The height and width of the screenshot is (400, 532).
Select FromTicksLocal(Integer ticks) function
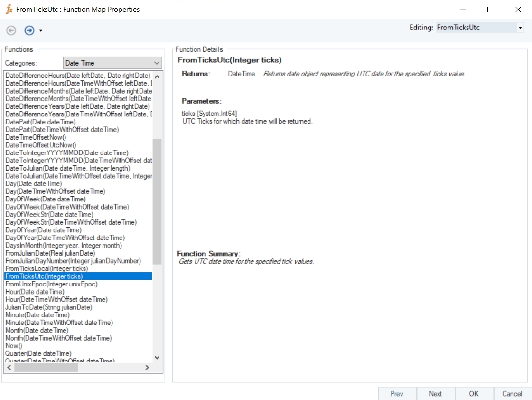pyautogui.click(x=47, y=268)
